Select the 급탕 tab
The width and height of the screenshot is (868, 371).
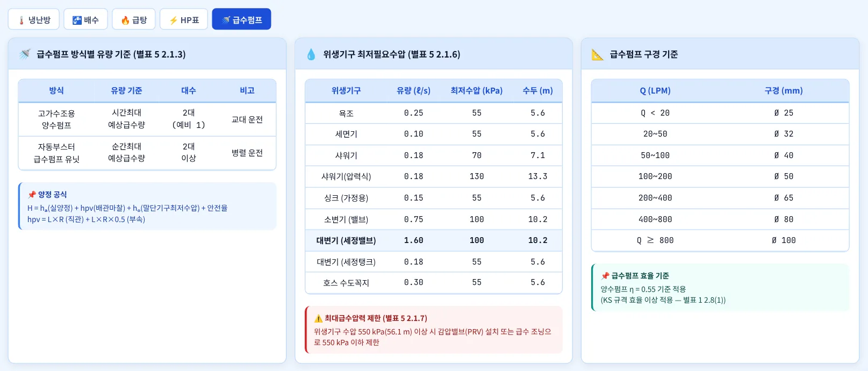coord(134,19)
